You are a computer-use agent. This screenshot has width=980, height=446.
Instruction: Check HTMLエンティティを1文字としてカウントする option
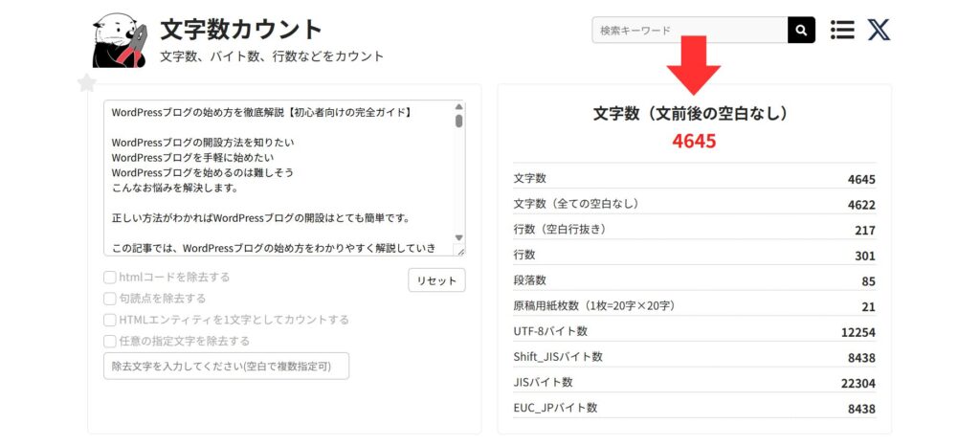click(x=110, y=320)
